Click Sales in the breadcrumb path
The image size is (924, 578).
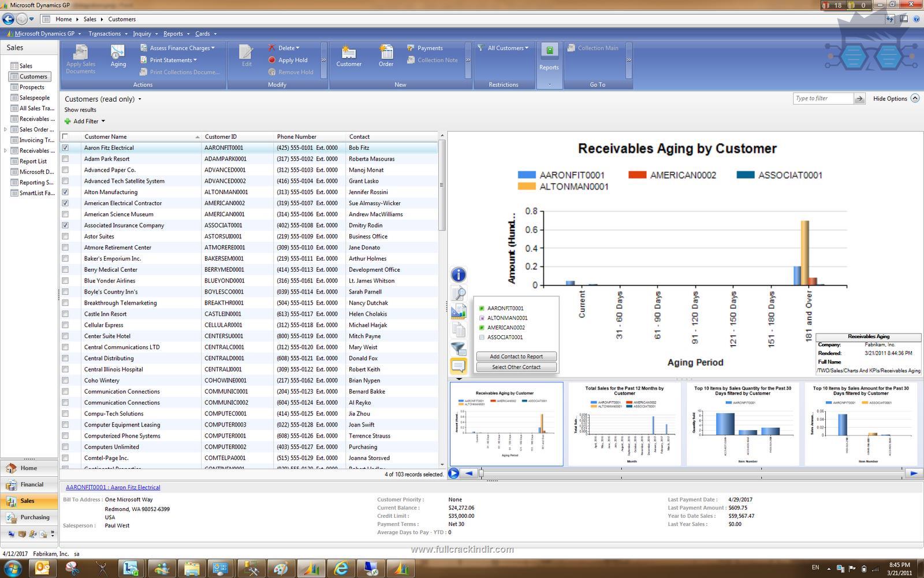[x=90, y=19]
